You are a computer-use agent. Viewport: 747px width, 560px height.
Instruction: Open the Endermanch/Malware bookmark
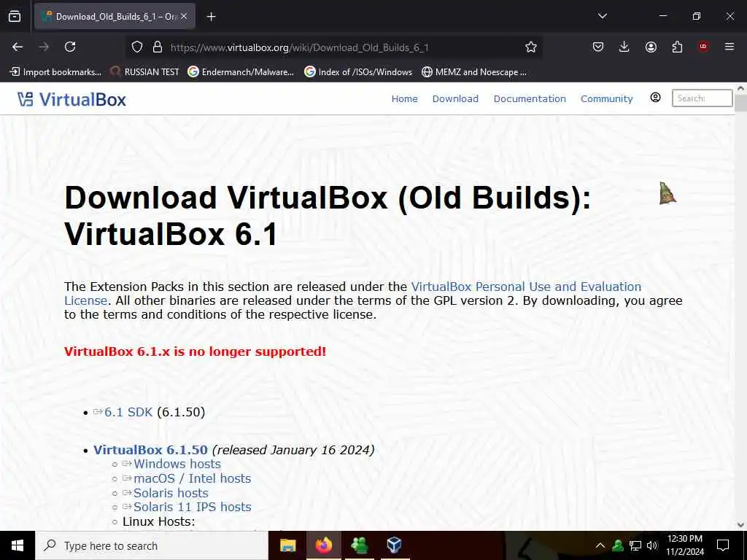pos(241,72)
